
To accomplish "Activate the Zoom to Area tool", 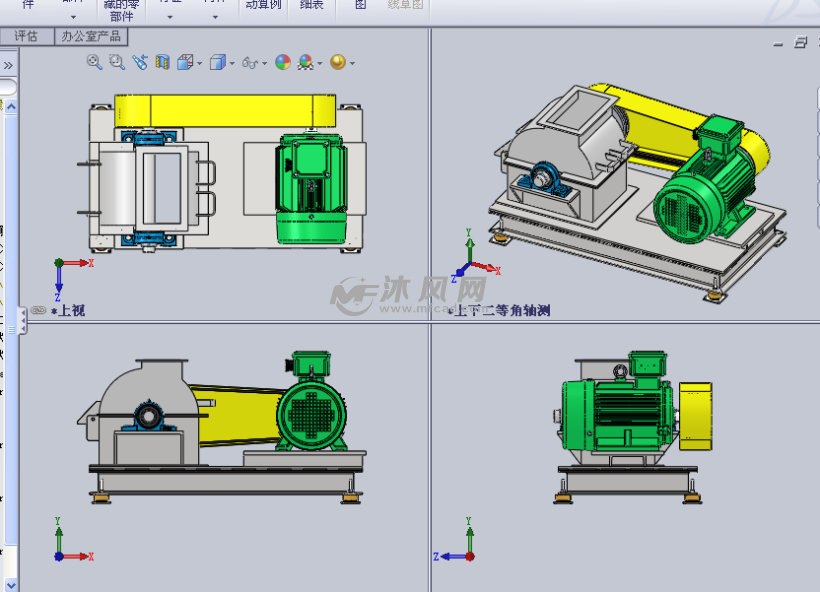I will 116,61.
